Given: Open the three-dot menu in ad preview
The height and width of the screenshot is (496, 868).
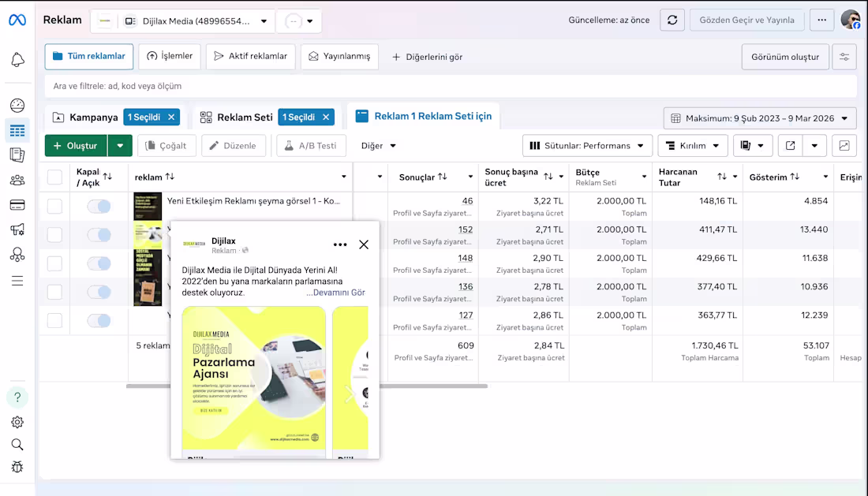Looking at the screenshot, I should click(340, 244).
